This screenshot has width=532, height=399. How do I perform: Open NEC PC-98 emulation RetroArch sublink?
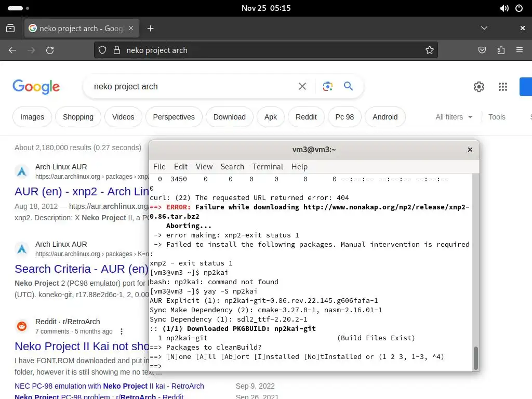109,386
